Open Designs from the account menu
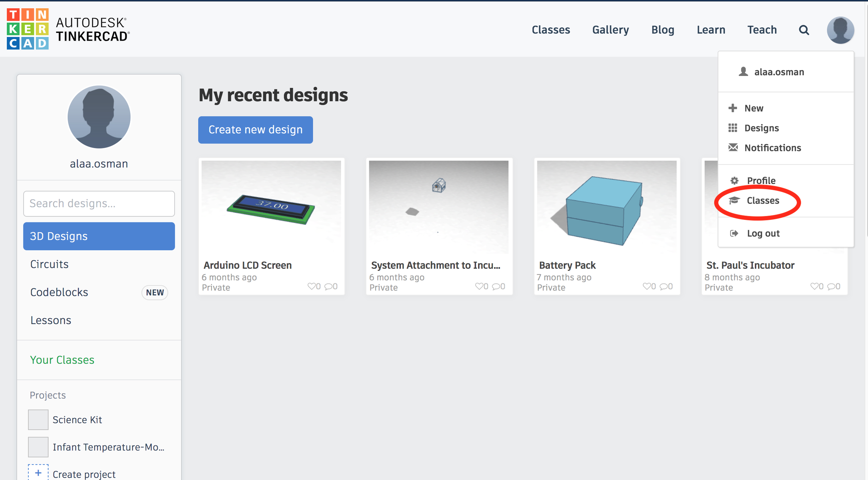This screenshot has height=480, width=868. pos(761,128)
